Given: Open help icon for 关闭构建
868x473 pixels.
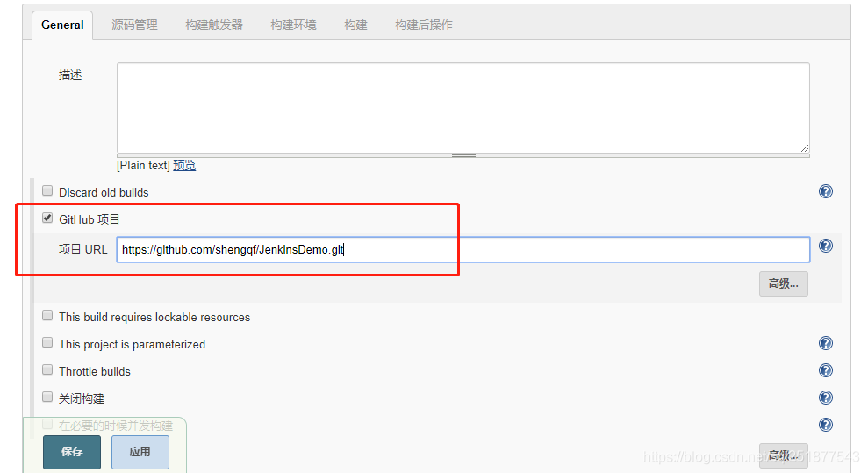Looking at the screenshot, I should [825, 398].
